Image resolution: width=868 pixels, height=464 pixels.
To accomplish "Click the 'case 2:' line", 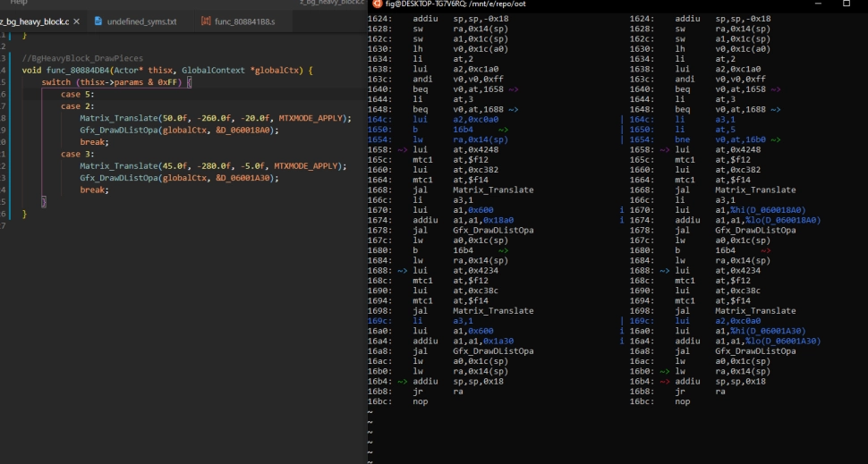I will [x=78, y=106].
